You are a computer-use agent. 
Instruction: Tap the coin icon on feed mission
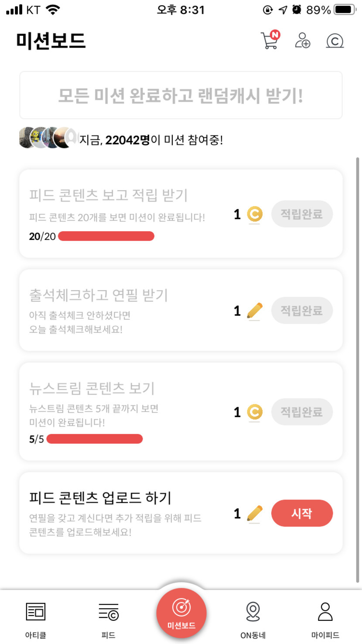point(254,214)
